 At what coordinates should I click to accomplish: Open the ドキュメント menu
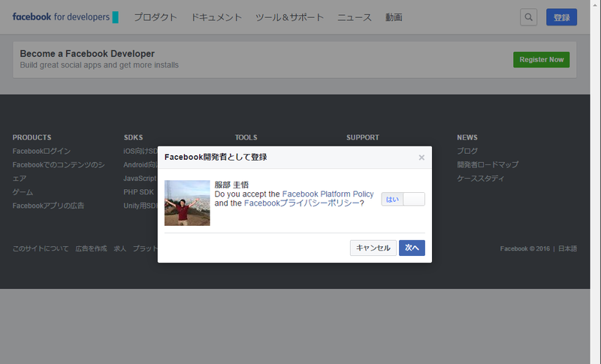point(216,17)
